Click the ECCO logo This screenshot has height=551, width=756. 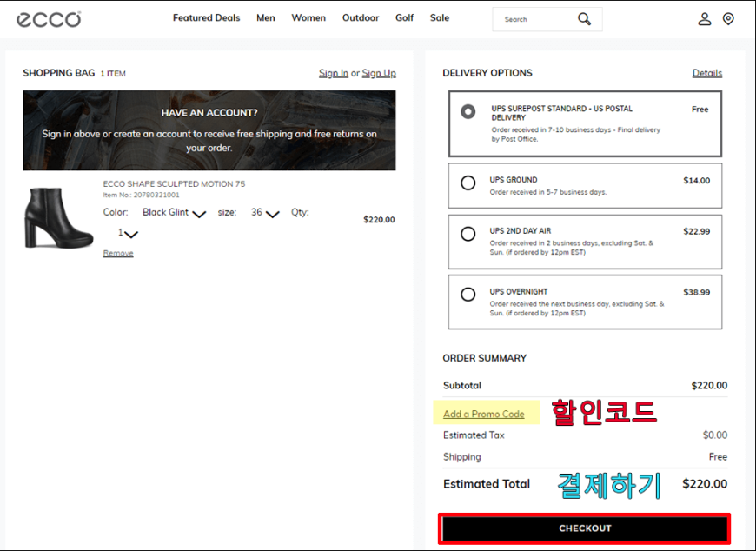pyautogui.click(x=49, y=19)
